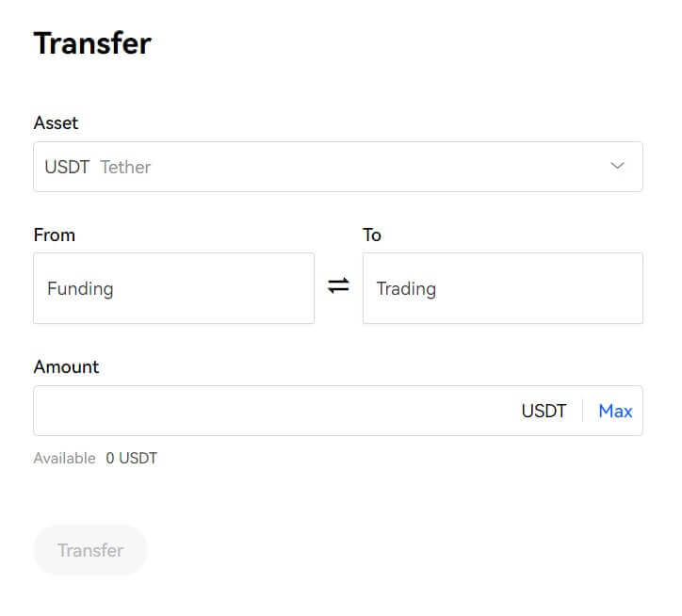
Task: Click the USDT unit beside Max
Action: (544, 411)
